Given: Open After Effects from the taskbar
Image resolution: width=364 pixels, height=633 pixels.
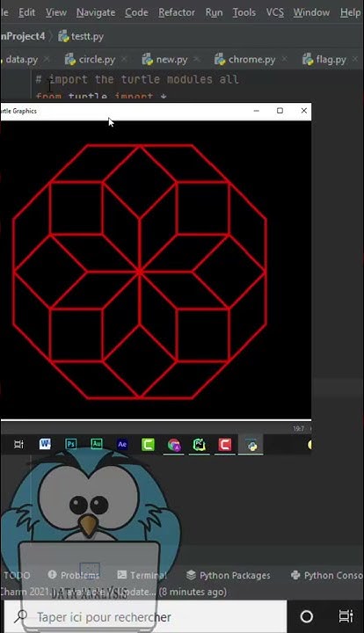Looking at the screenshot, I should pyautogui.click(x=122, y=445).
